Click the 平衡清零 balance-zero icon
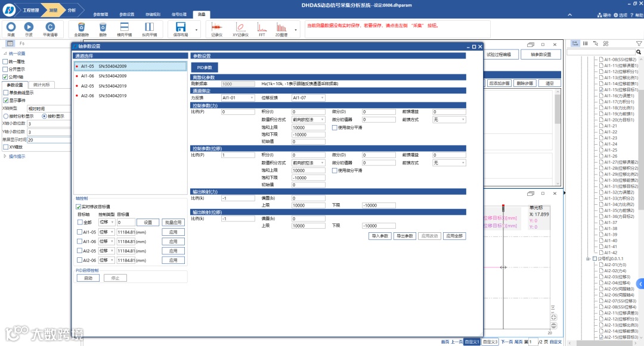This screenshot has height=346, width=644. [x=50, y=27]
